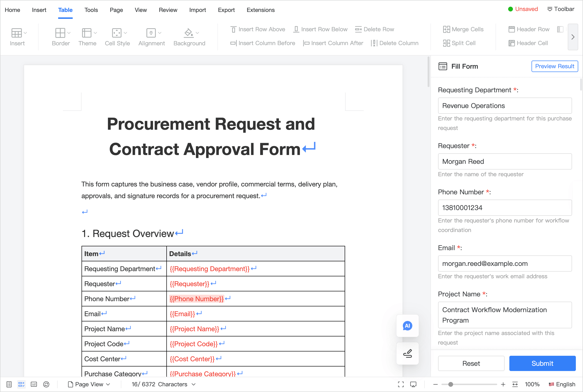The height and width of the screenshot is (392, 583).
Task: Click the partially hidden header column icon
Action: point(560,29)
